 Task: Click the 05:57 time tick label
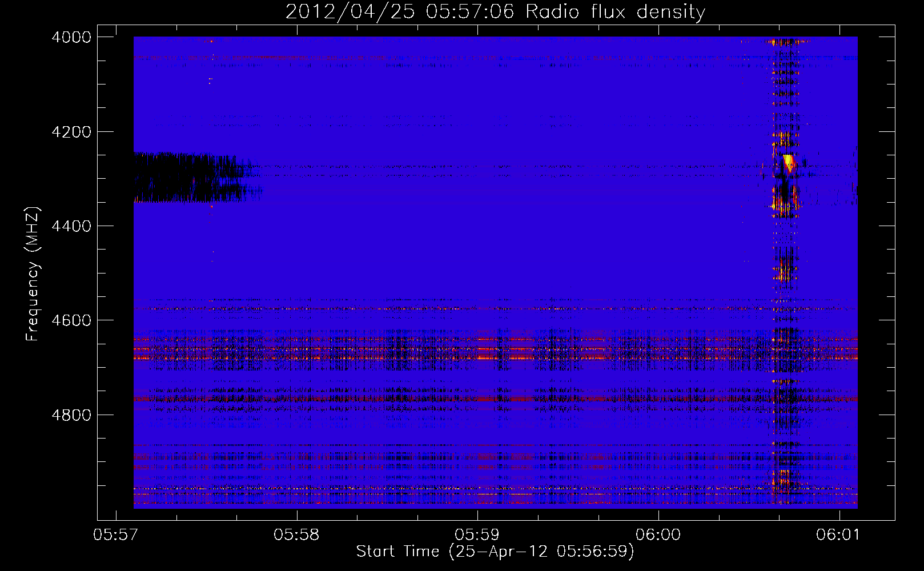click(116, 534)
